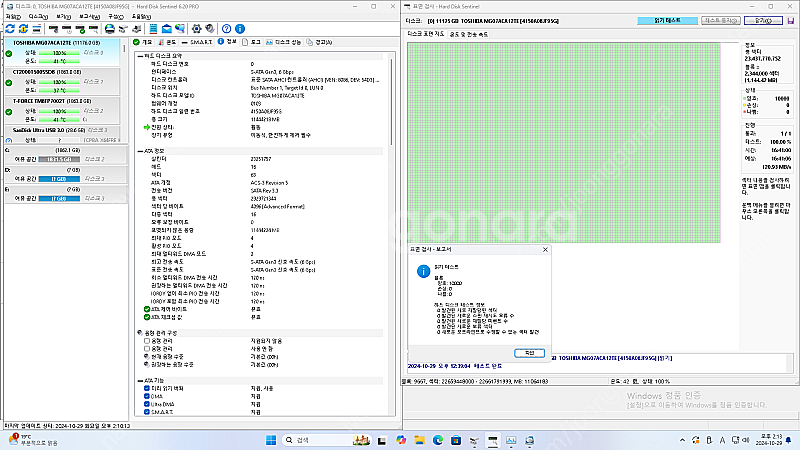800x450 pixels.
Task: Switch to 온도 및 전송 속도 tab in surface test
Action: (468, 35)
